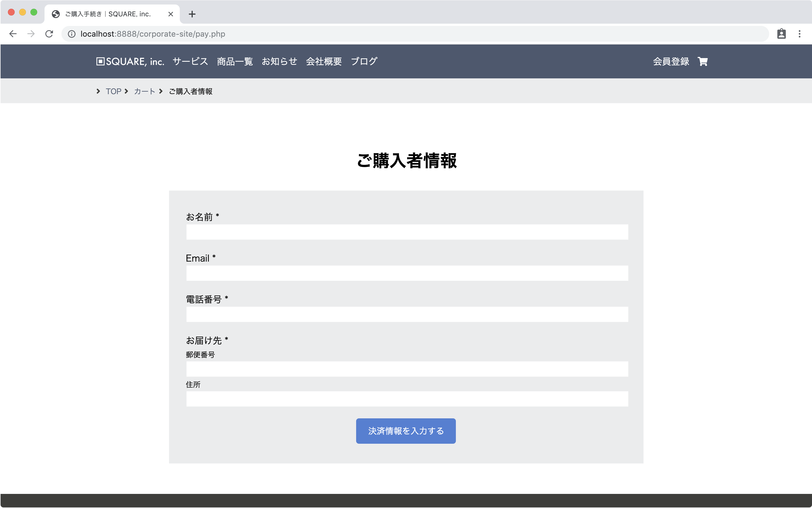Click the カート breadcrumb link
This screenshot has width=812, height=508.
point(145,91)
